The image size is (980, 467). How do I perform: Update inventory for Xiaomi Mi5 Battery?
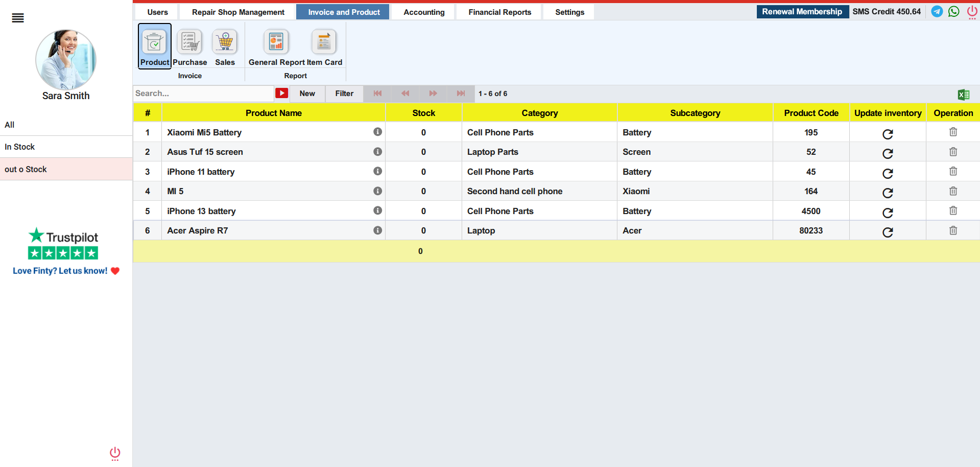(888, 134)
